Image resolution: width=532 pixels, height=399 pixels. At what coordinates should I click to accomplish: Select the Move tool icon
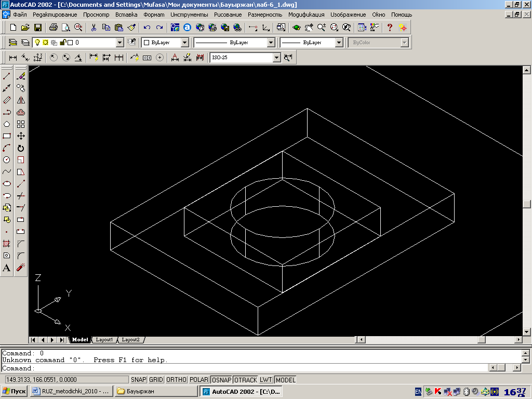pyautogui.click(x=21, y=136)
